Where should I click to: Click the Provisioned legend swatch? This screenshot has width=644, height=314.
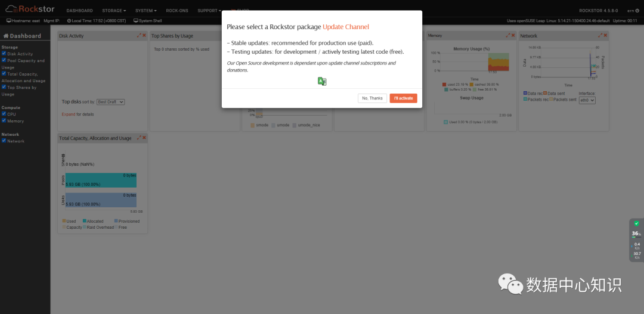tap(116, 221)
